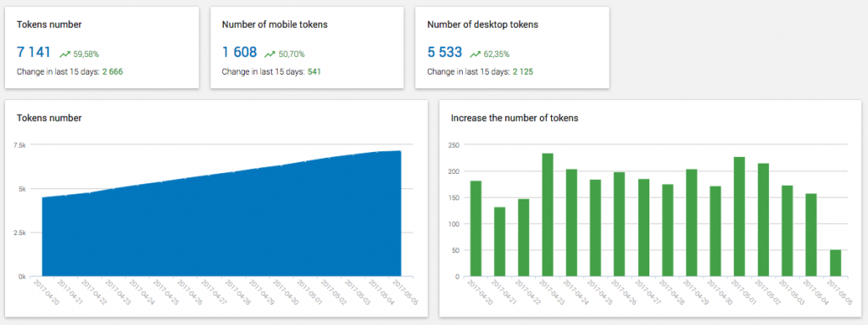
Task: Click the bar for 2017-05-02
Action: [763, 220]
